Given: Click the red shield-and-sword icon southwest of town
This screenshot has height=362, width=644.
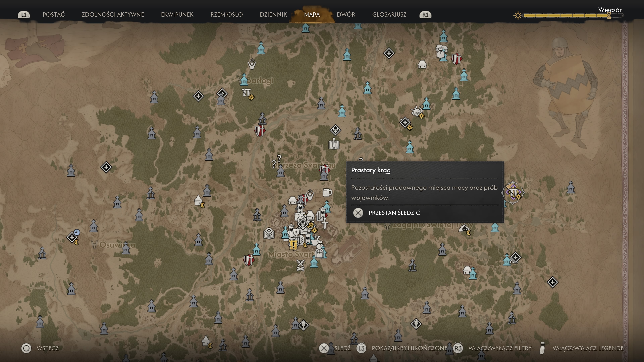Looking at the screenshot, I should click(249, 260).
